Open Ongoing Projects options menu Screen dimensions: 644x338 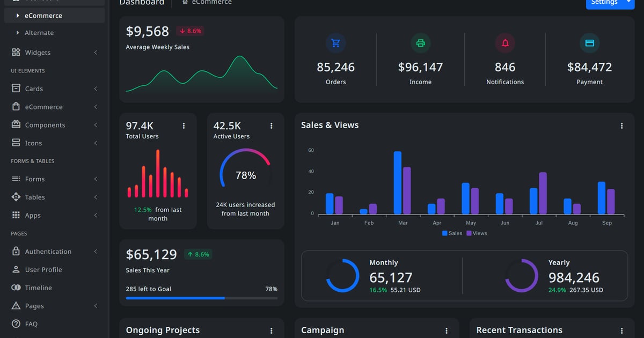click(x=271, y=331)
